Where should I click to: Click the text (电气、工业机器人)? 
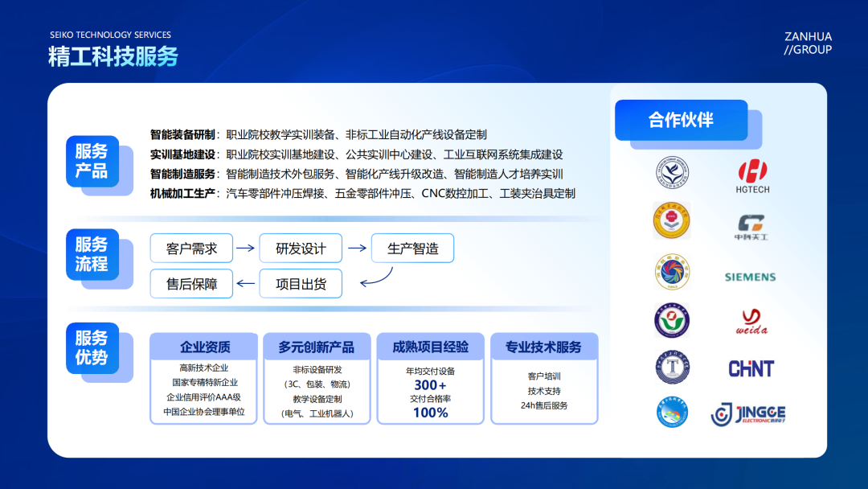(x=317, y=413)
